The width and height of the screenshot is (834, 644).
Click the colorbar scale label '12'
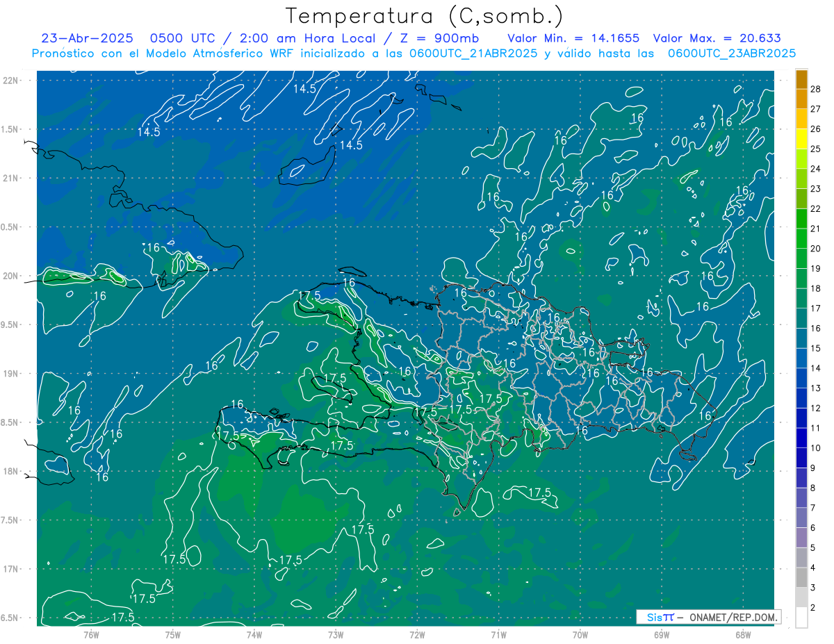(816, 408)
